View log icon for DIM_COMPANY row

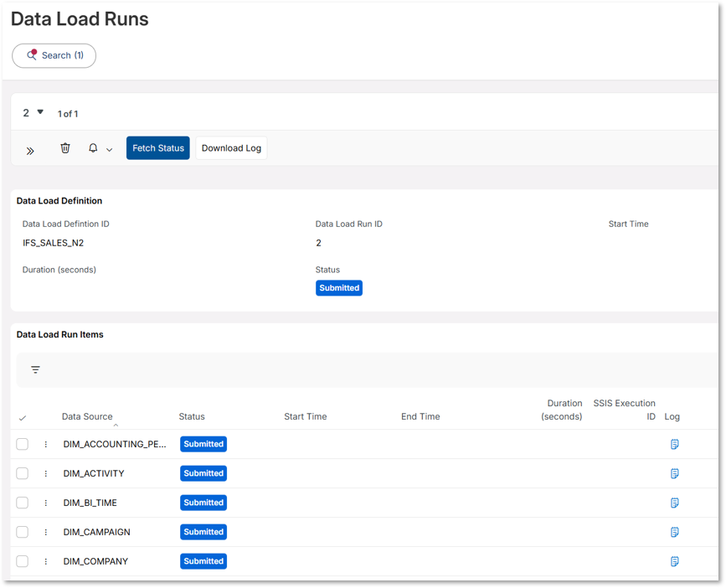(675, 561)
